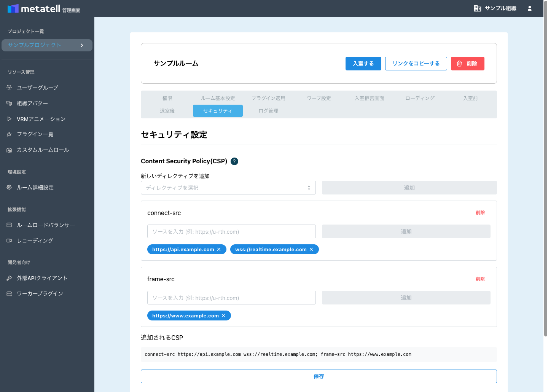Open the organization building icon
Viewport: 548px width, 392px height.
[x=477, y=8]
